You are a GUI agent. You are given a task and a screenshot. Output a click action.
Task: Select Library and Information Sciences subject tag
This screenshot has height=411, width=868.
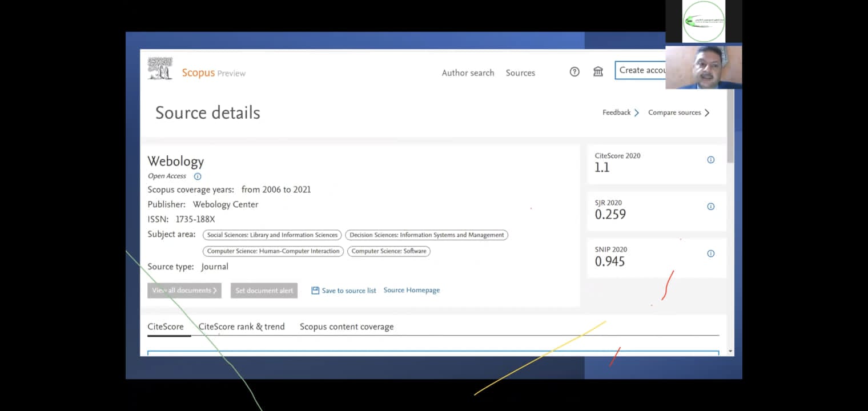click(272, 235)
